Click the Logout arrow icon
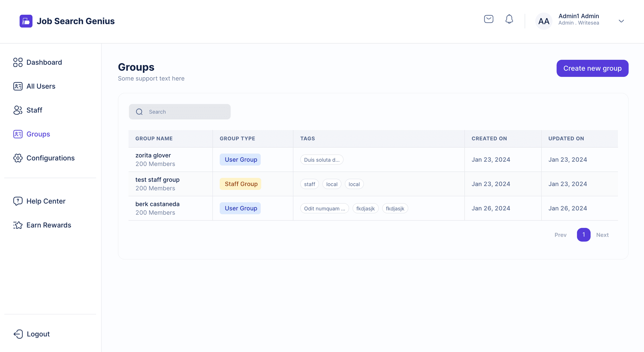 point(18,334)
